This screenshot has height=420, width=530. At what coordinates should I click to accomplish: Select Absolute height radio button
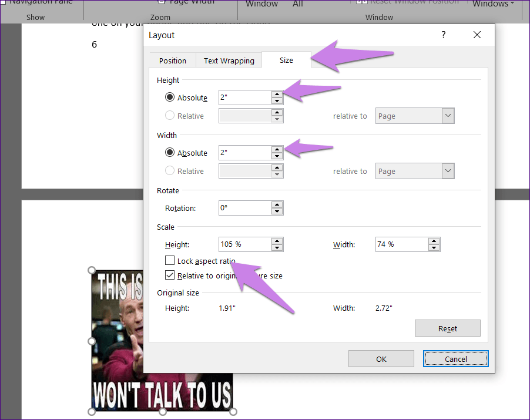(x=170, y=98)
